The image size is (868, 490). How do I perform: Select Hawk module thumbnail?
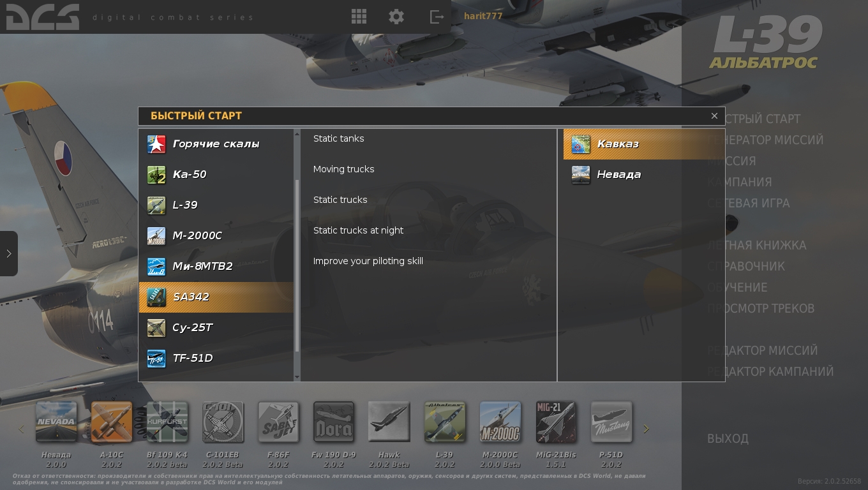point(389,422)
